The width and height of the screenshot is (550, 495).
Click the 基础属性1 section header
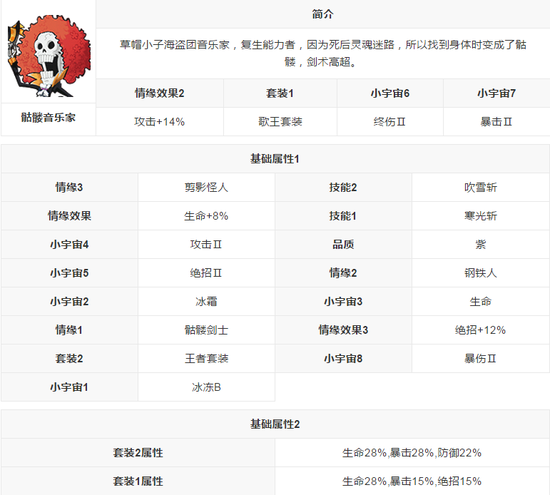coord(275,159)
